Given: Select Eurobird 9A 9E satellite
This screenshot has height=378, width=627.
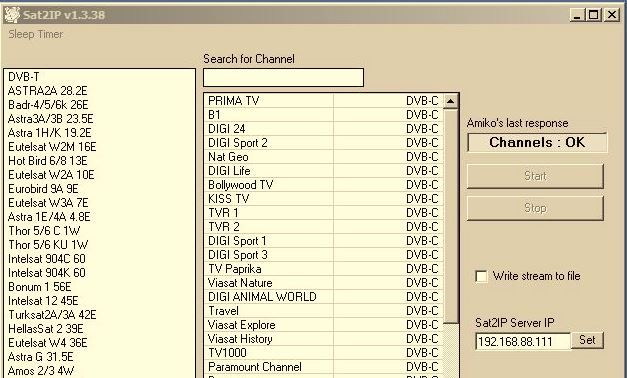Looking at the screenshot, I should [x=99, y=188].
